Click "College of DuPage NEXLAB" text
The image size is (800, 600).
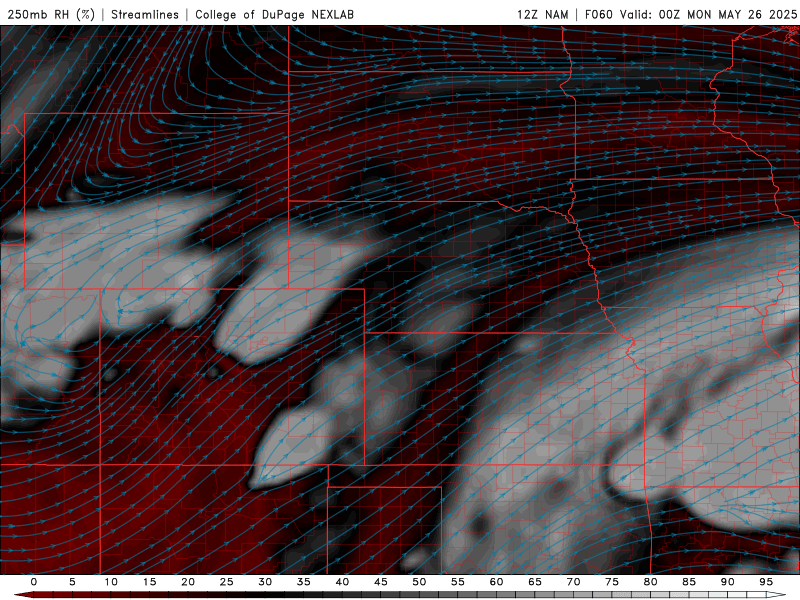click(x=274, y=14)
